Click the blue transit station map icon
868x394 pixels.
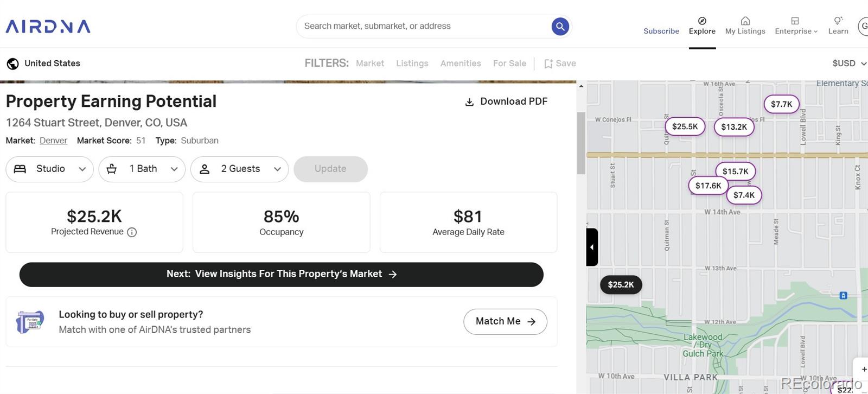[x=843, y=295]
